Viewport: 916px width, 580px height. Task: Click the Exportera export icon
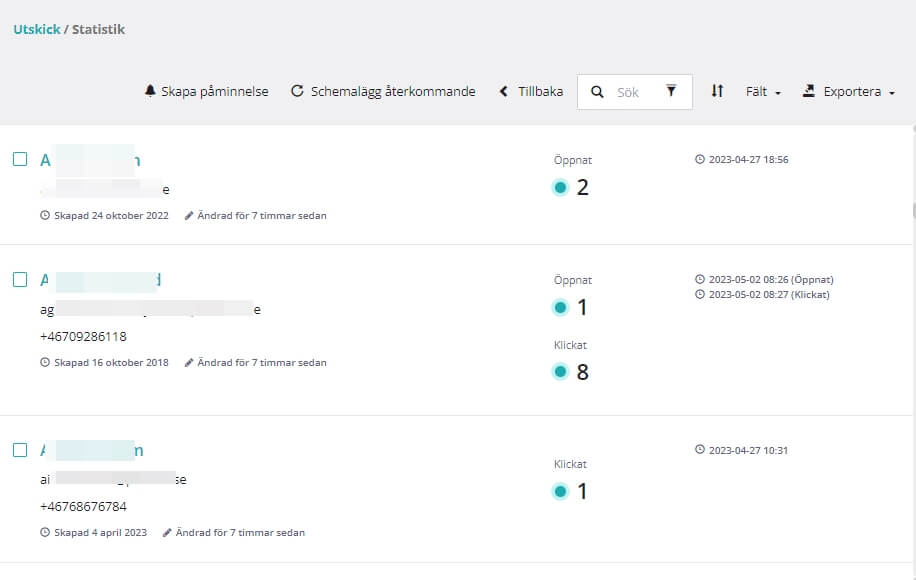point(809,91)
